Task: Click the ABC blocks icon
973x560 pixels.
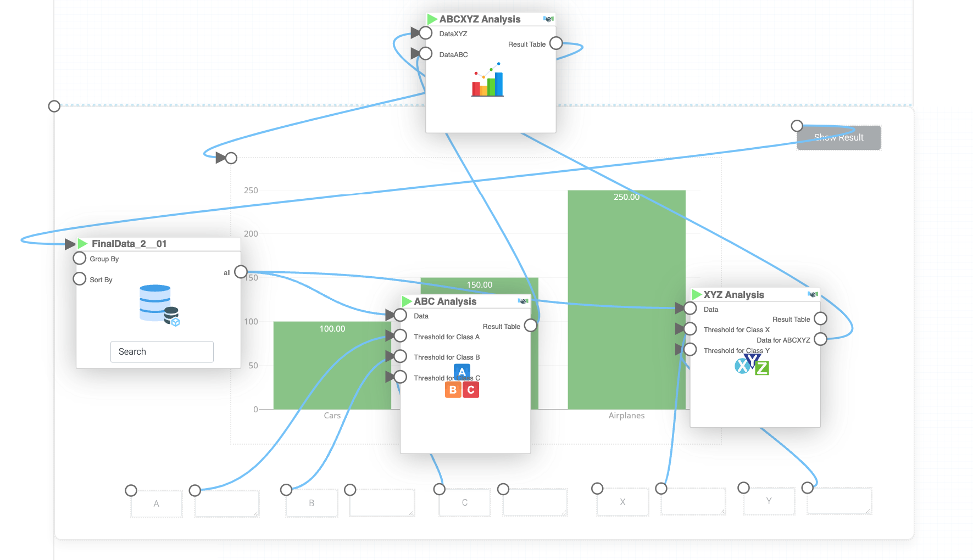Action: pos(462,382)
